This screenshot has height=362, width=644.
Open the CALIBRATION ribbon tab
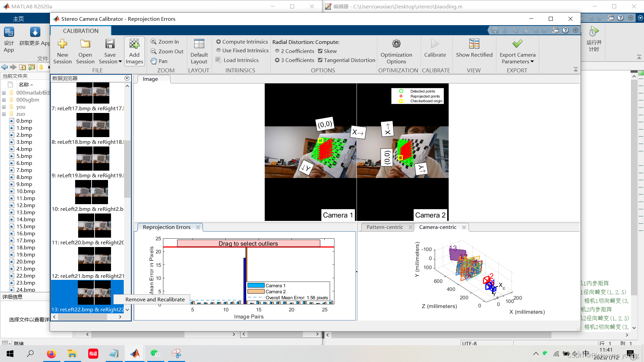click(x=80, y=31)
